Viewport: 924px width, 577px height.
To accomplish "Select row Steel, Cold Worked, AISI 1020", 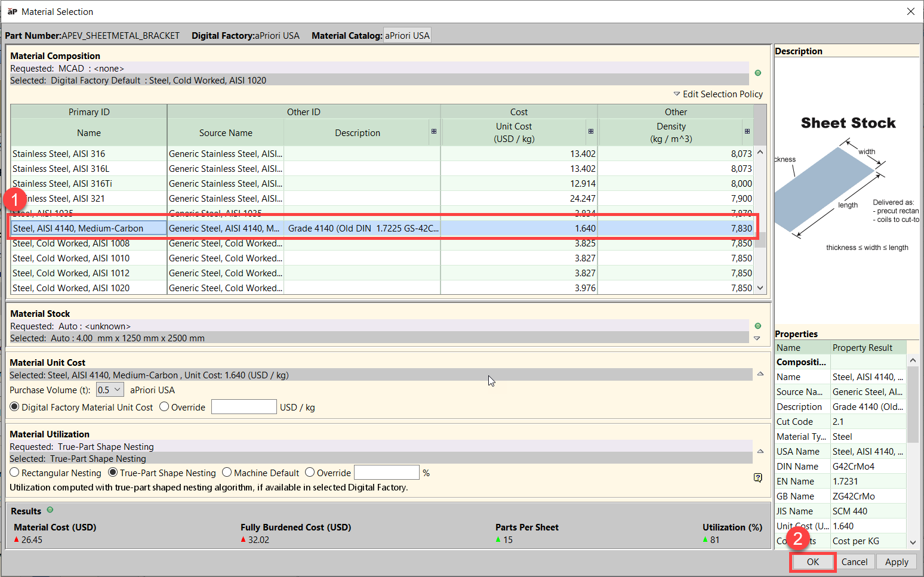I will (x=382, y=288).
